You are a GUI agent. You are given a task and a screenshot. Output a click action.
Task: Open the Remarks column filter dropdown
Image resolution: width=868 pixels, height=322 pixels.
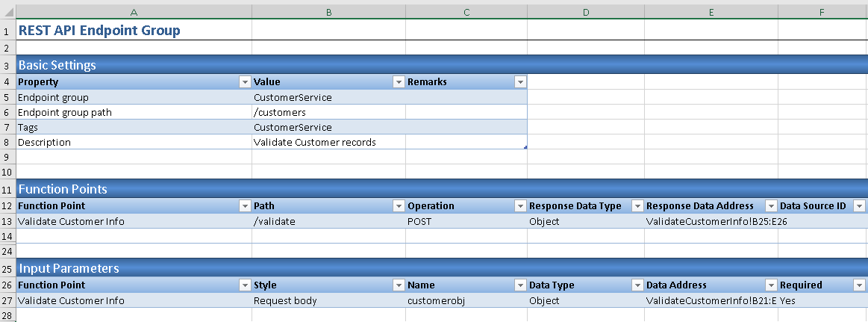pos(520,82)
